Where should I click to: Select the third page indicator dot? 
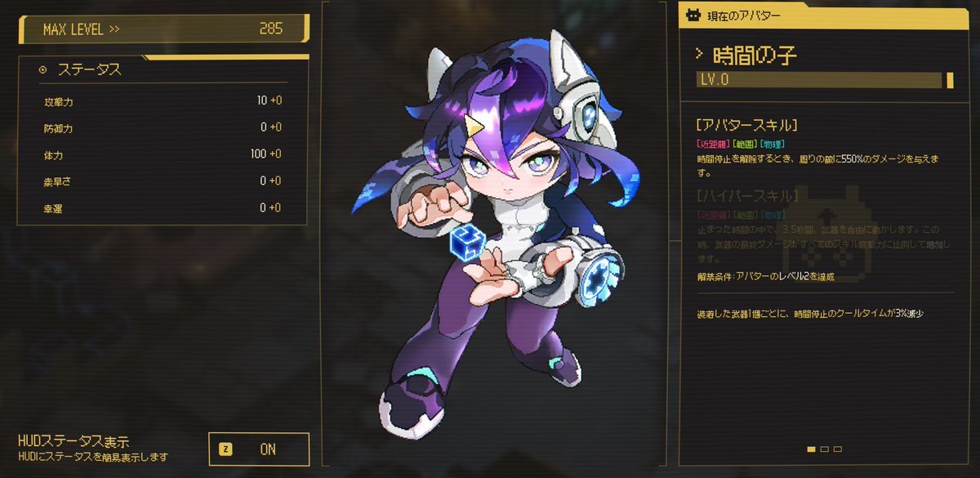pyautogui.click(x=838, y=449)
